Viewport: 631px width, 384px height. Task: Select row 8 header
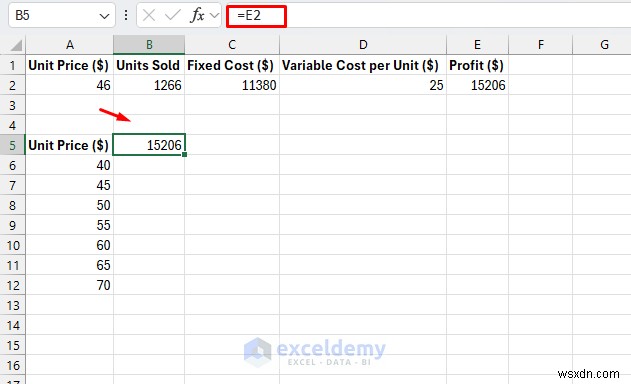click(12, 205)
